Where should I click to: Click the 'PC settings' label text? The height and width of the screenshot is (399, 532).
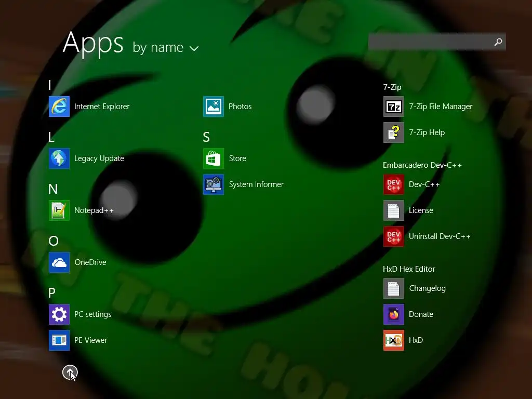pyautogui.click(x=92, y=314)
